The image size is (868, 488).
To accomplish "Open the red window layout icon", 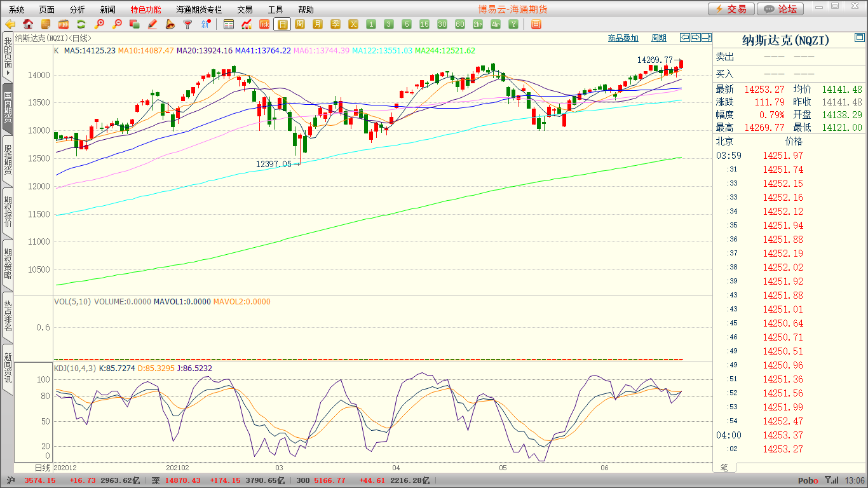I will [x=536, y=24].
